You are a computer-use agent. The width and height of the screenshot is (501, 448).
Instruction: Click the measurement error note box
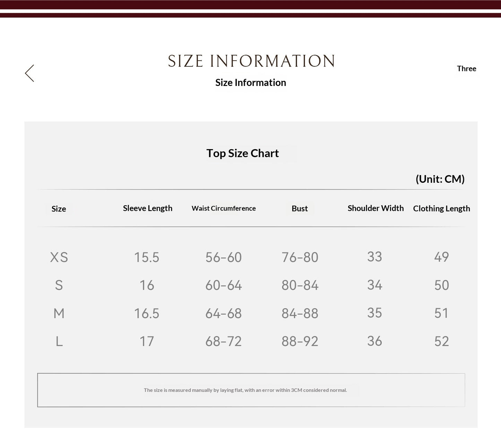point(251,390)
